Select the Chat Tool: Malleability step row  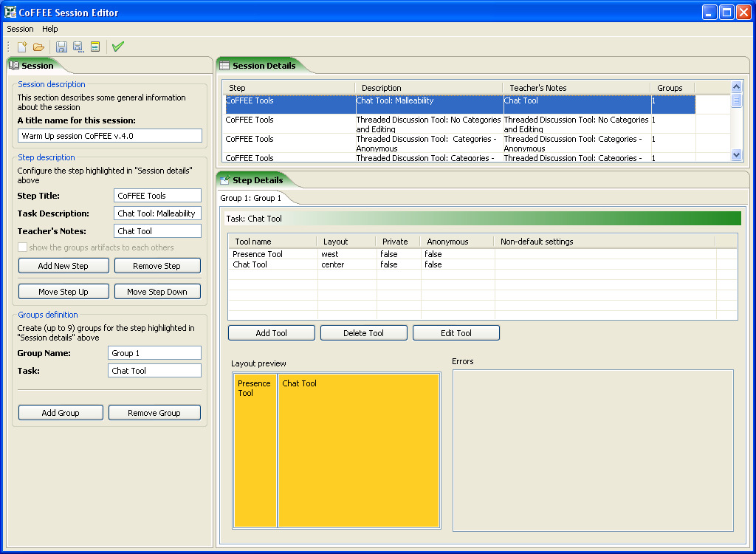pyautogui.click(x=461, y=105)
